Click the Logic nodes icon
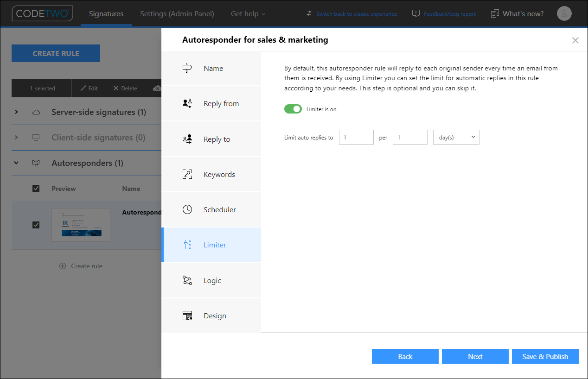The height and width of the screenshot is (379, 588). point(187,280)
